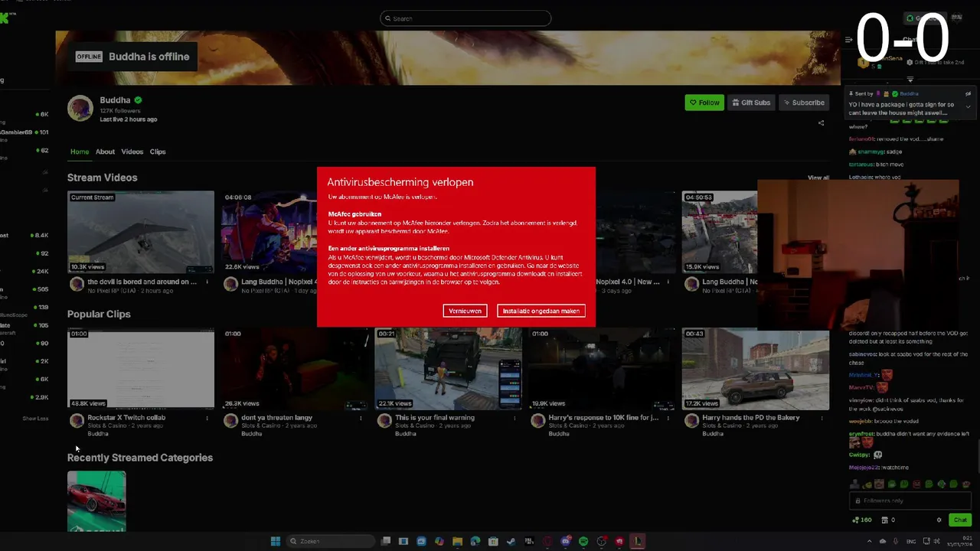Click Show Less in the sidebar
Viewport: 980px width, 551px height.
click(x=35, y=419)
